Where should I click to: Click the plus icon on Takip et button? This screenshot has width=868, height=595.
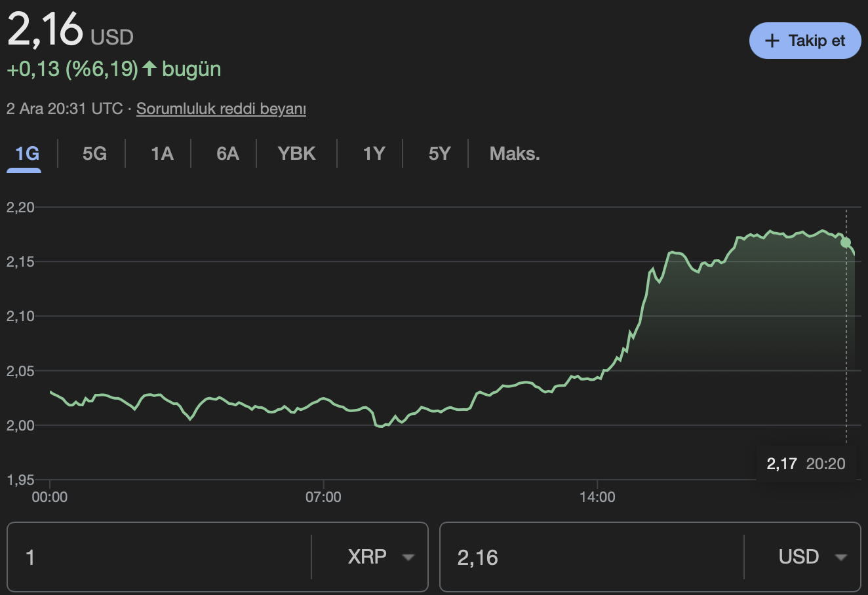[x=772, y=41]
